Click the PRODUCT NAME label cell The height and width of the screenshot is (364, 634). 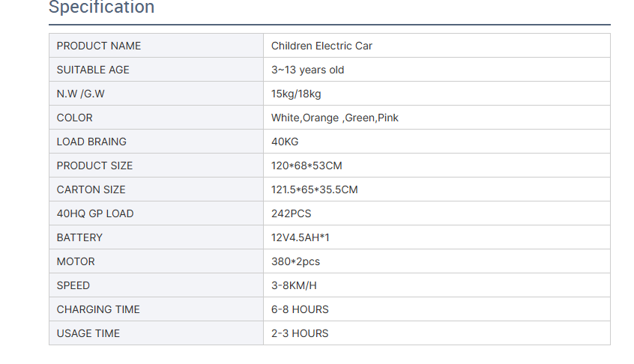click(99, 46)
